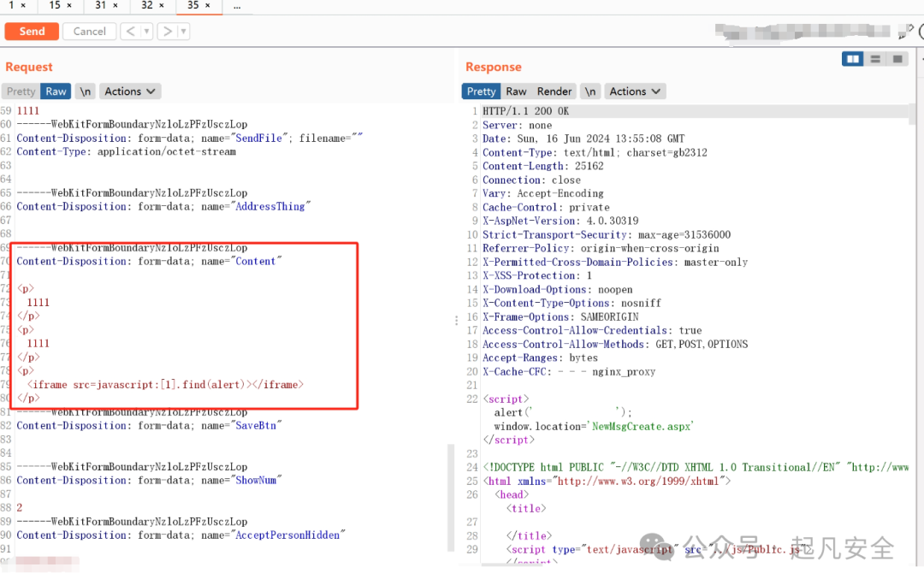Image resolution: width=924 pixels, height=585 pixels.
Task: Click the Request panel heading
Action: (29, 67)
